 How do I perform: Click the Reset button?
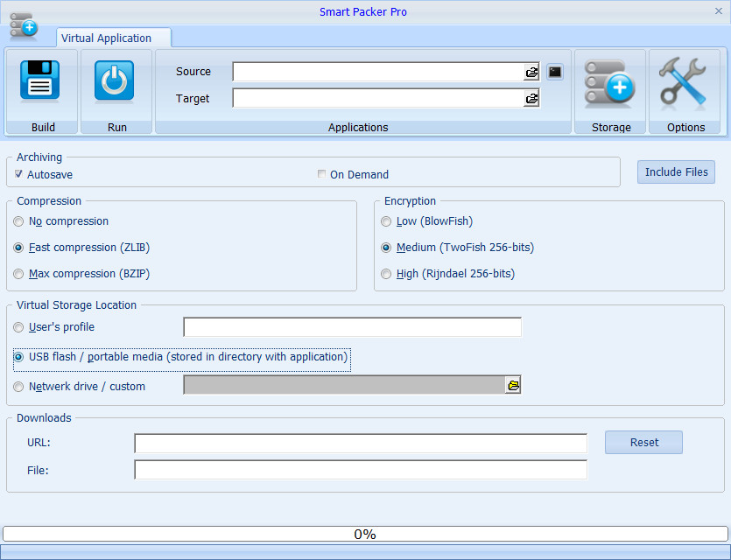pyautogui.click(x=643, y=442)
